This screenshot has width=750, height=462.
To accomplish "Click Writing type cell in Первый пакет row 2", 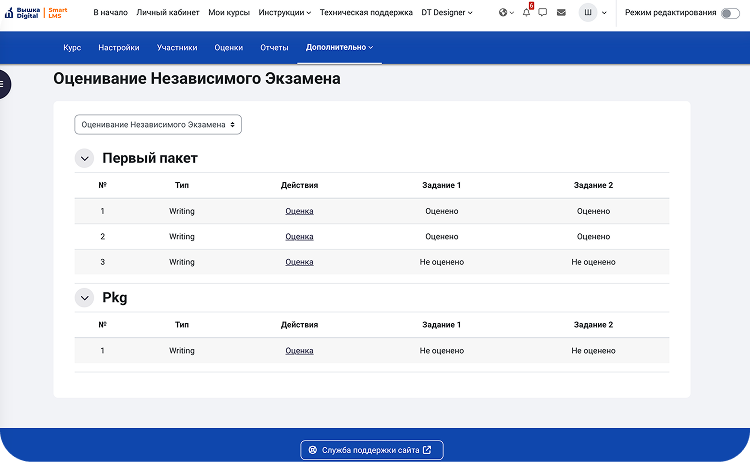I will (x=182, y=236).
